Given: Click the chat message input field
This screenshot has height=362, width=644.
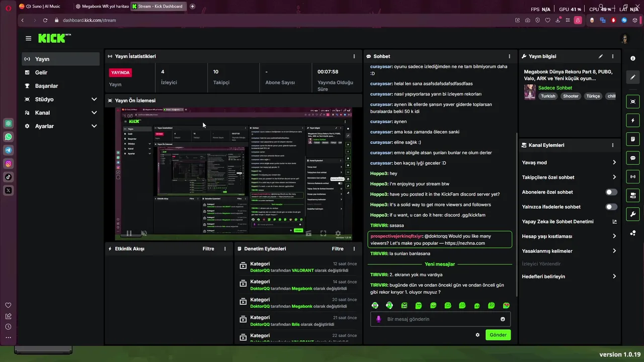Looking at the screenshot, I should (x=441, y=319).
